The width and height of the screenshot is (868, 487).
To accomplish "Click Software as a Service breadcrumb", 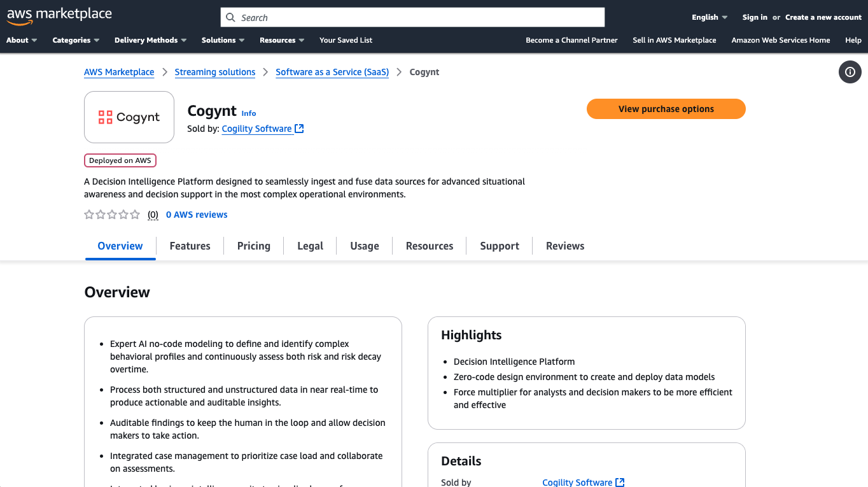I will pos(332,72).
